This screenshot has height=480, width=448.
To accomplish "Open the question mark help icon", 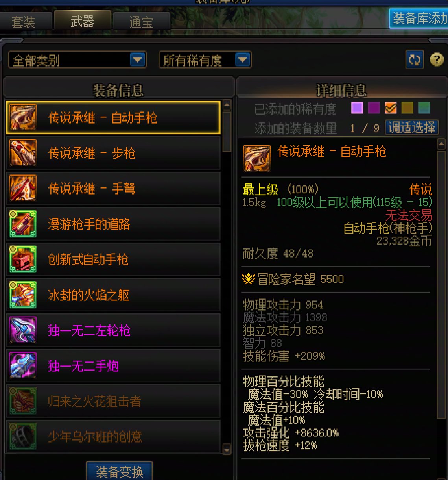I will [x=437, y=60].
